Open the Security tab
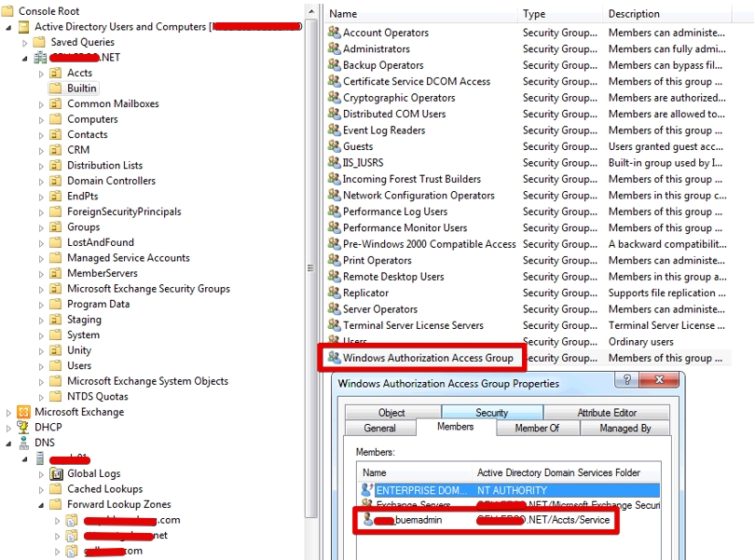Viewport: 755px width, 560px height. click(491, 413)
